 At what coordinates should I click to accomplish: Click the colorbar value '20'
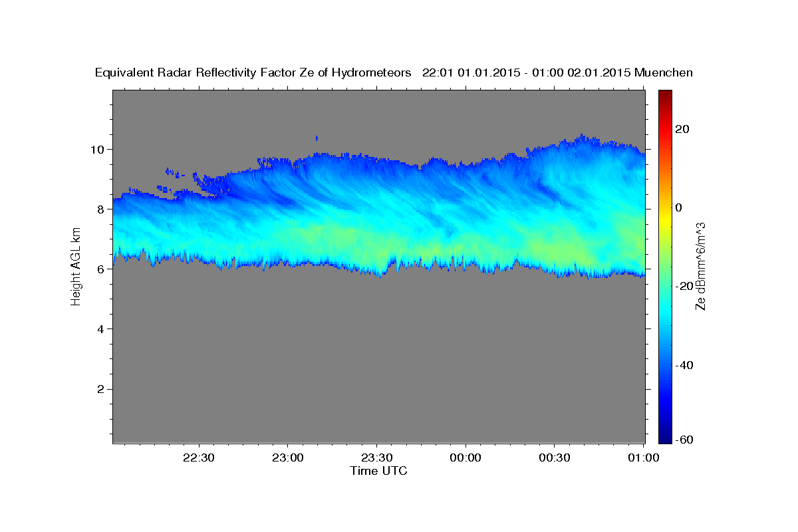[682, 129]
